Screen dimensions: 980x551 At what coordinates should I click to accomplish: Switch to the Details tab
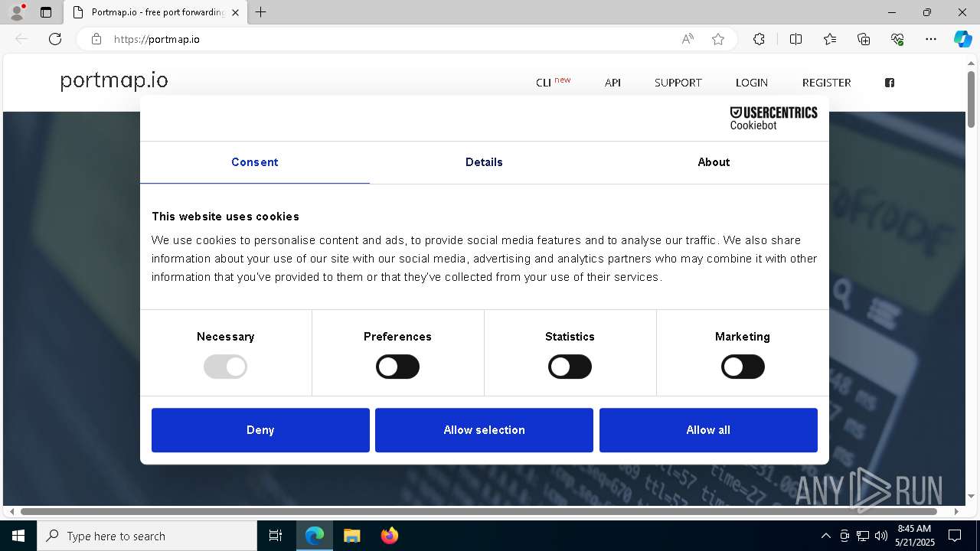pyautogui.click(x=484, y=162)
